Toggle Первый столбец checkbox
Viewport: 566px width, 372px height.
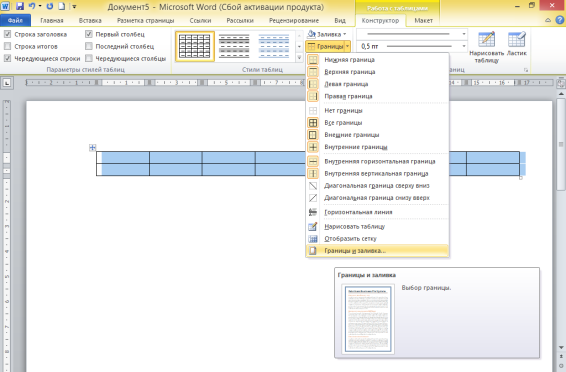tap(89, 34)
